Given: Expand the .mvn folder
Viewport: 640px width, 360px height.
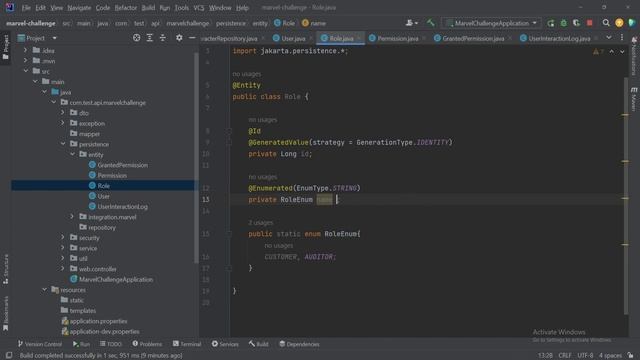Looking at the screenshot, I should coord(25,61).
